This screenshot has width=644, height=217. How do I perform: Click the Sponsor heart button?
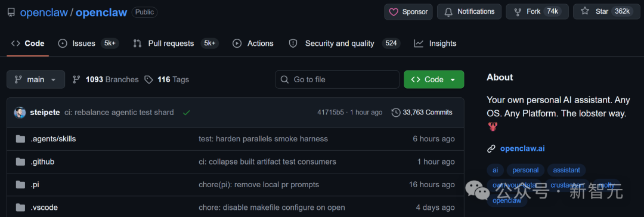pyautogui.click(x=408, y=11)
